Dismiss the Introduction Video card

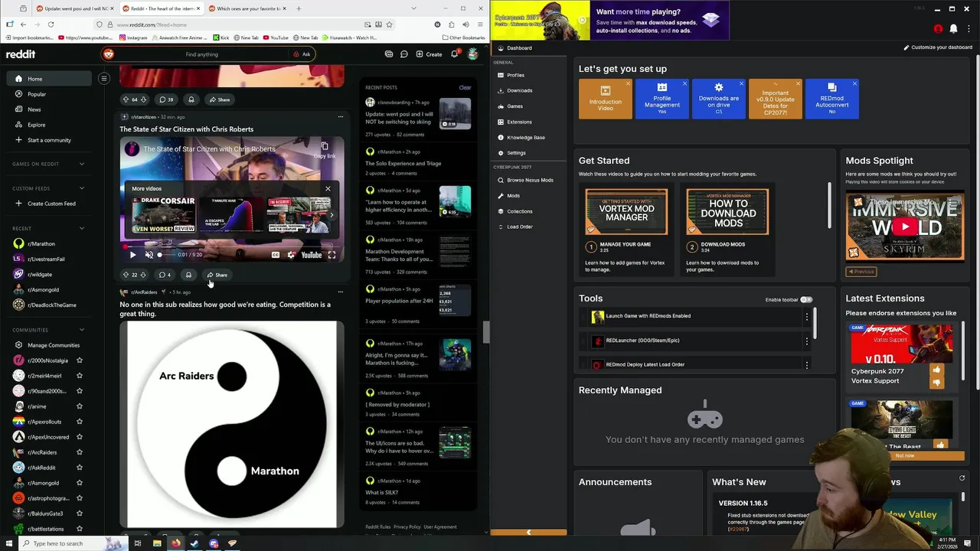click(x=628, y=83)
